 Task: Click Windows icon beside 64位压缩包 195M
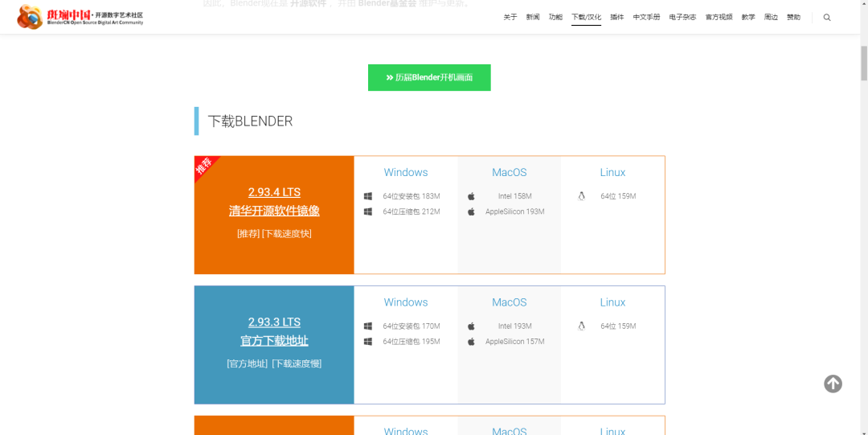pyautogui.click(x=368, y=342)
